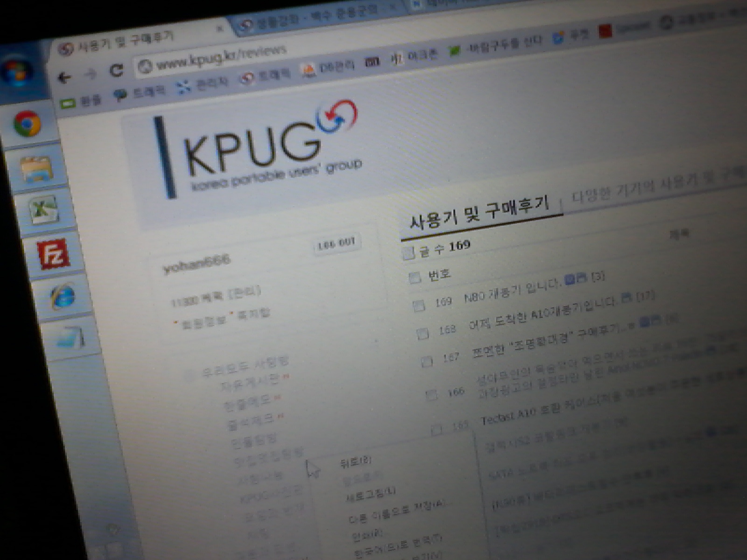747x560 pixels.
Task: Toggle the checkbox next to 글 수 169
Action: tap(408, 254)
